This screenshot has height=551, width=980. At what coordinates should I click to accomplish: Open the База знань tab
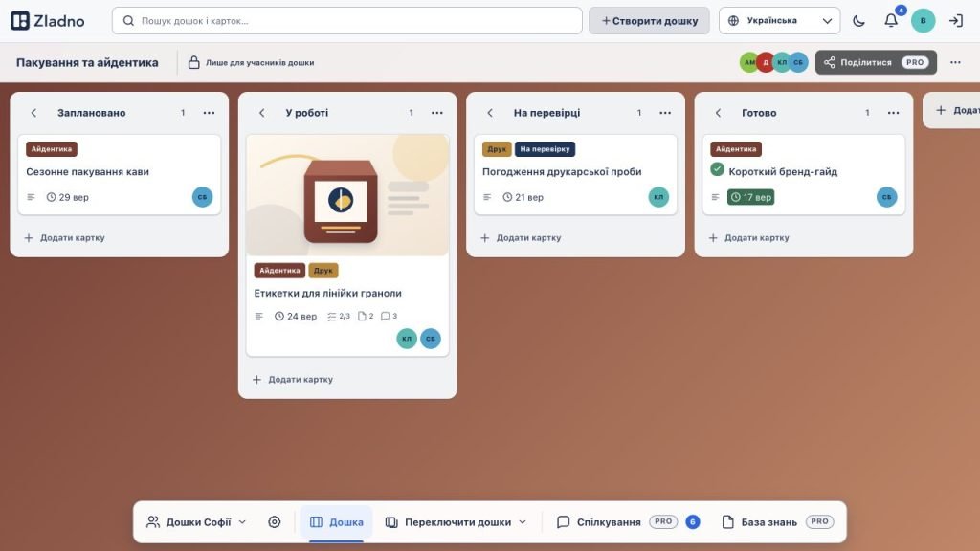click(x=778, y=522)
